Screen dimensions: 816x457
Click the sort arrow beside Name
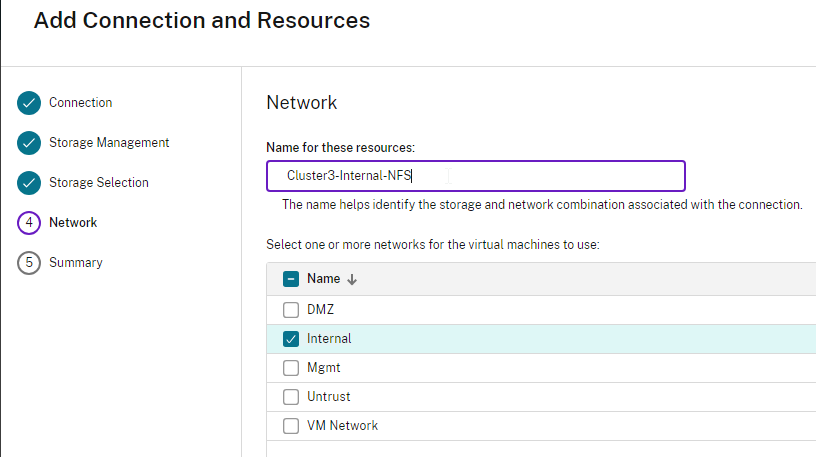352,280
